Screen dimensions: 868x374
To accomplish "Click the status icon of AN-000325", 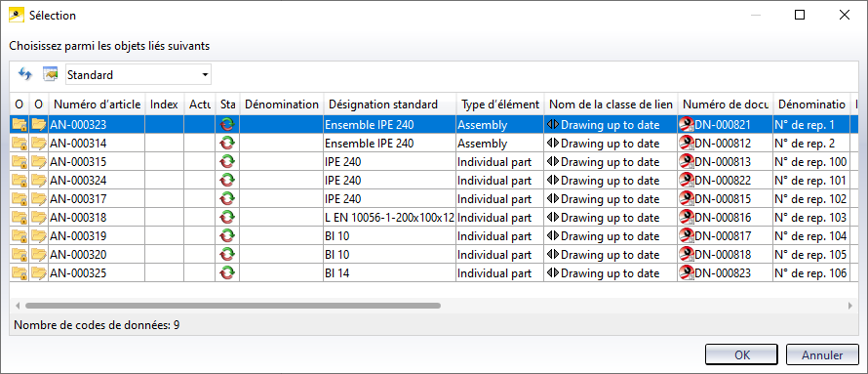I will click(227, 272).
